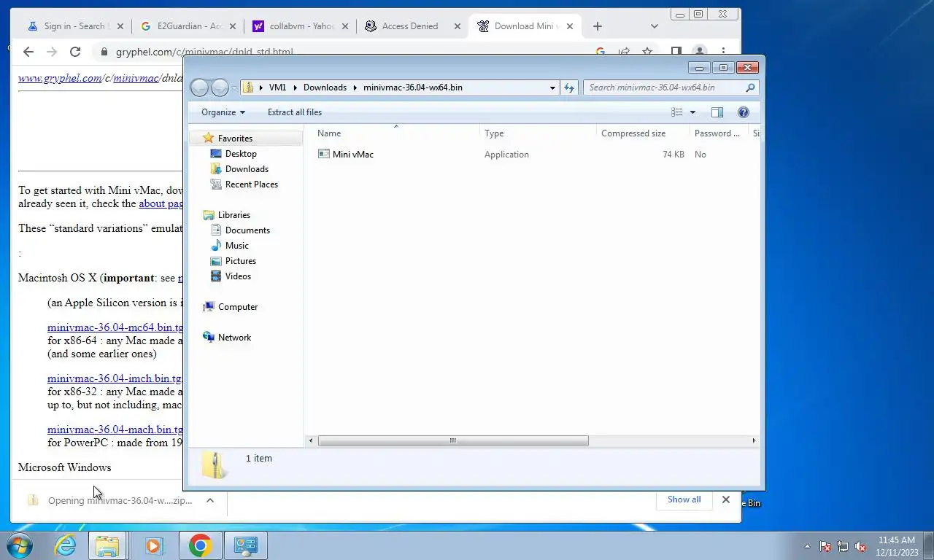Open Desktop in the Favorites list
Viewport: 934px width, 560px height.
(x=241, y=154)
